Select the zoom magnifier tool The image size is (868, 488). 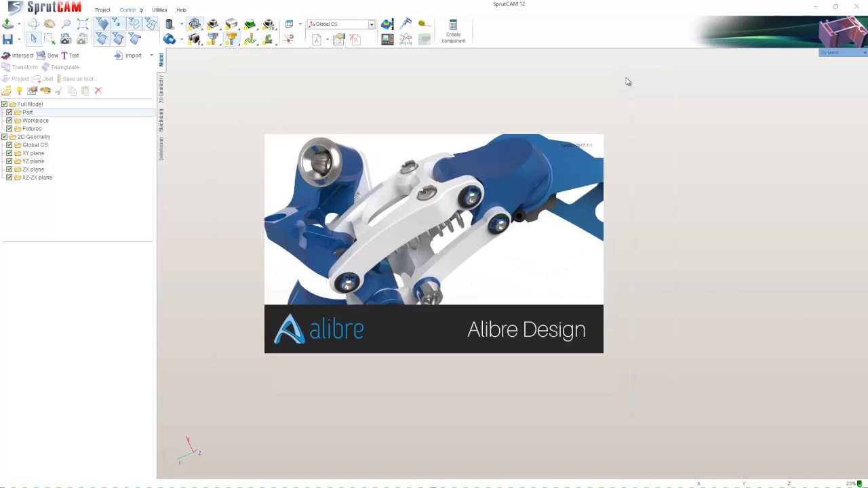click(x=66, y=24)
